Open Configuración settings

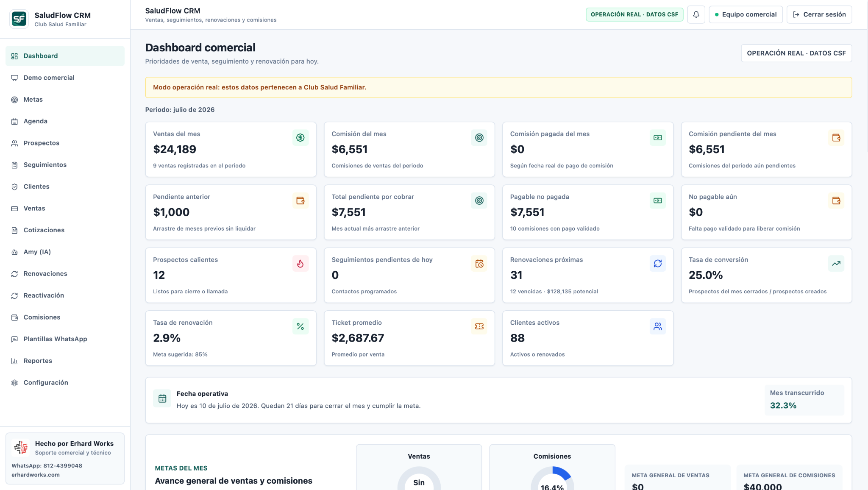pos(65,383)
